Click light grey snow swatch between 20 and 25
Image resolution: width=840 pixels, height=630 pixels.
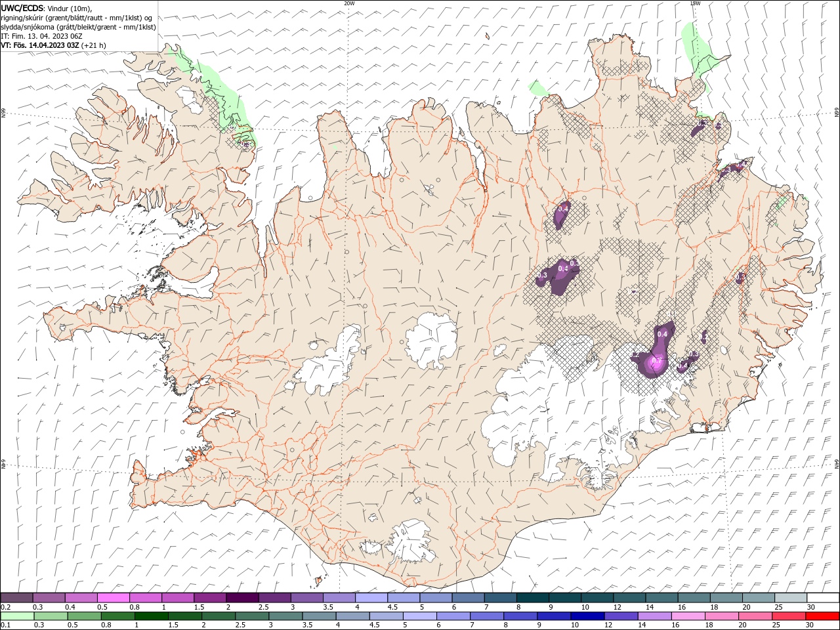tap(758, 598)
